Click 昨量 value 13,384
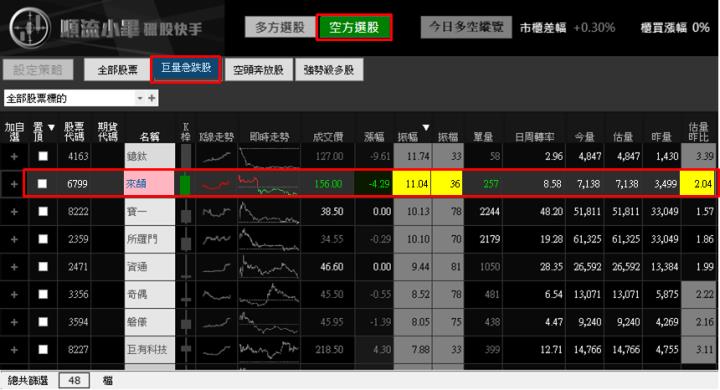 tap(664, 266)
